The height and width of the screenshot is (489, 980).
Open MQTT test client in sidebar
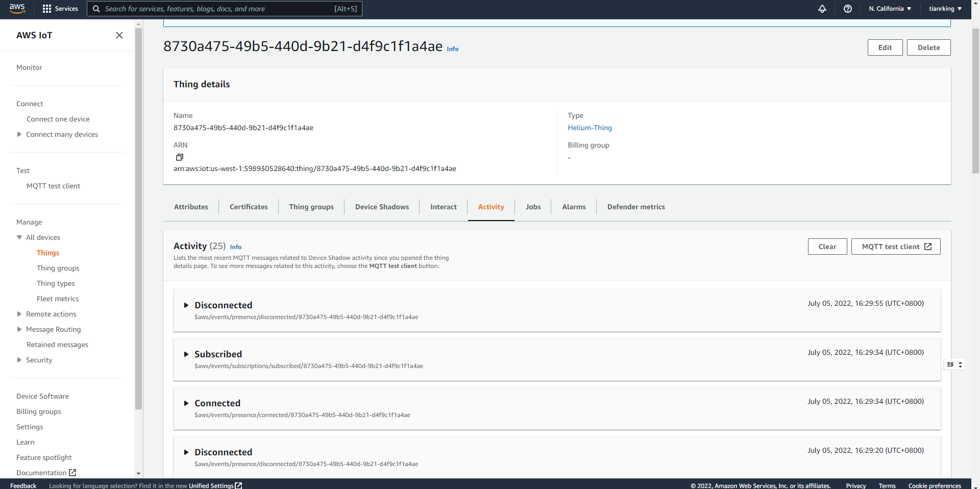[x=54, y=186]
